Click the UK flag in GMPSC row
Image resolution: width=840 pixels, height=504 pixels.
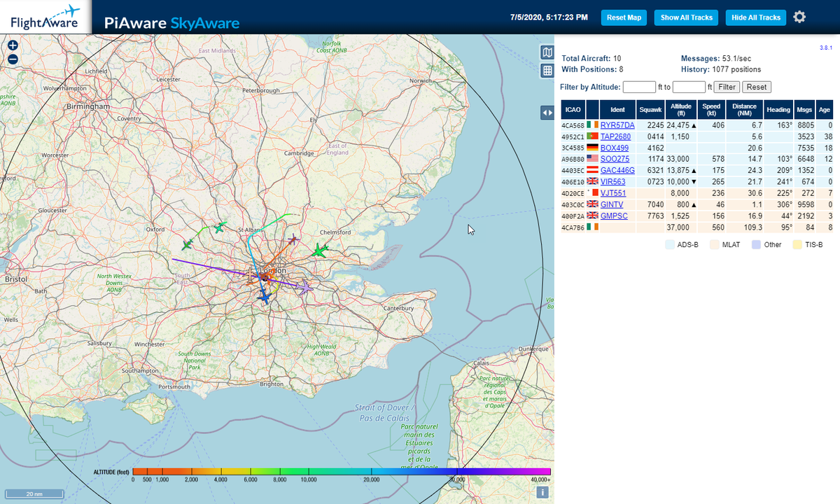click(592, 216)
